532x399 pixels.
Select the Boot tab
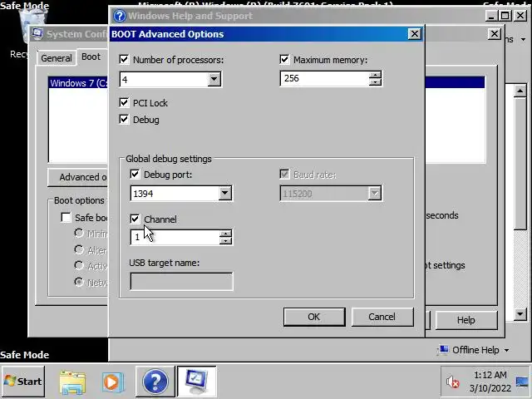[x=91, y=57]
